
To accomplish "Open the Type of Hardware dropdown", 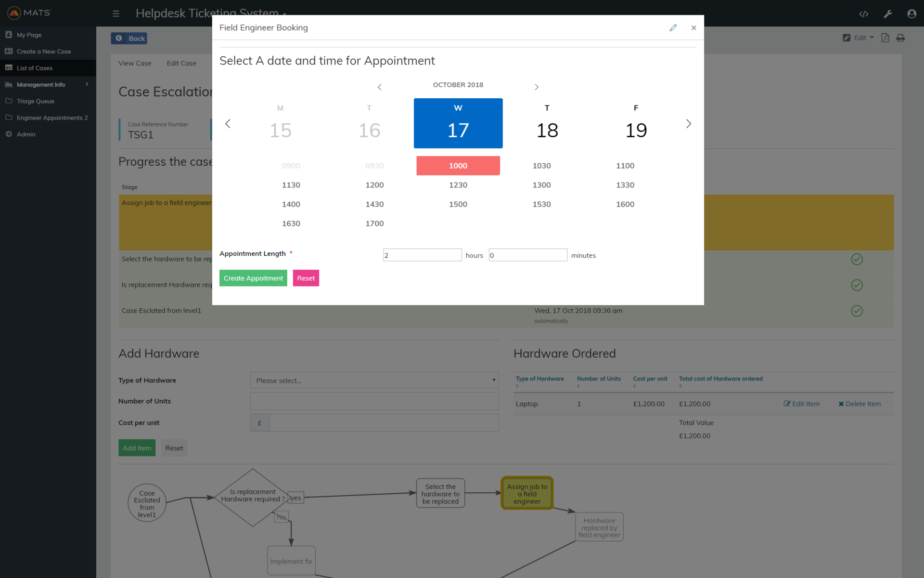I will (374, 381).
